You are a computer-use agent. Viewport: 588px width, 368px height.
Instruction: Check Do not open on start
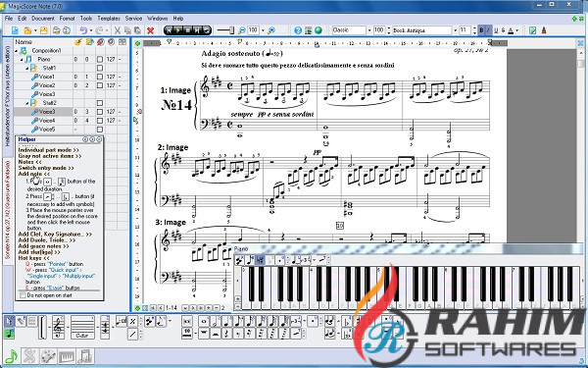click(23, 295)
